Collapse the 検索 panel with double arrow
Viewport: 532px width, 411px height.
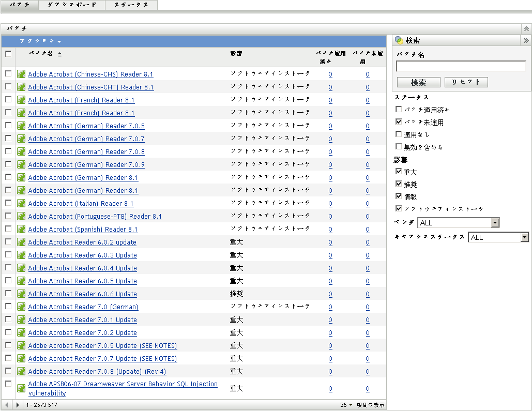(x=526, y=40)
